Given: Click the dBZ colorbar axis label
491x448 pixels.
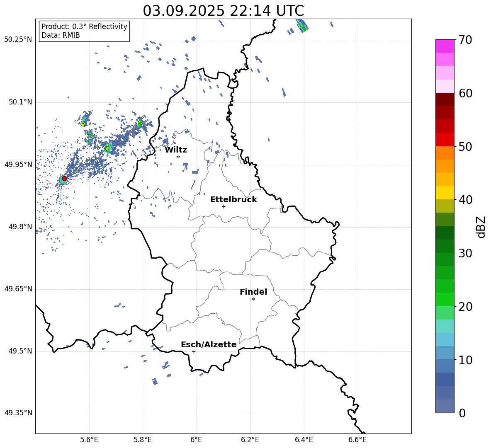Looking at the screenshot, I should tap(481, 227).
